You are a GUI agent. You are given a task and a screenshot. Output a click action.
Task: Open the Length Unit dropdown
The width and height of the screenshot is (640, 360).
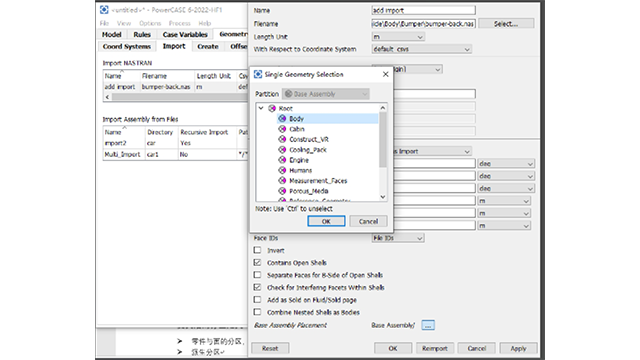point(398,37)
